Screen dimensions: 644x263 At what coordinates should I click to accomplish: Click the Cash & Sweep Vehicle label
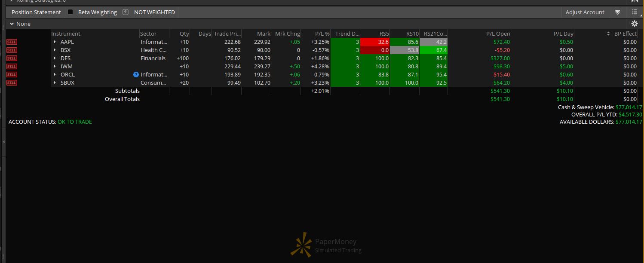(586, 107)
